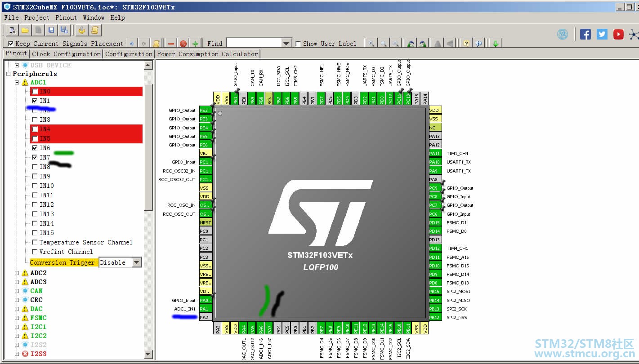Viewport: 639px width, 364px height.
Task: Switch to the Configuration tab
Action: click(129, 54)
